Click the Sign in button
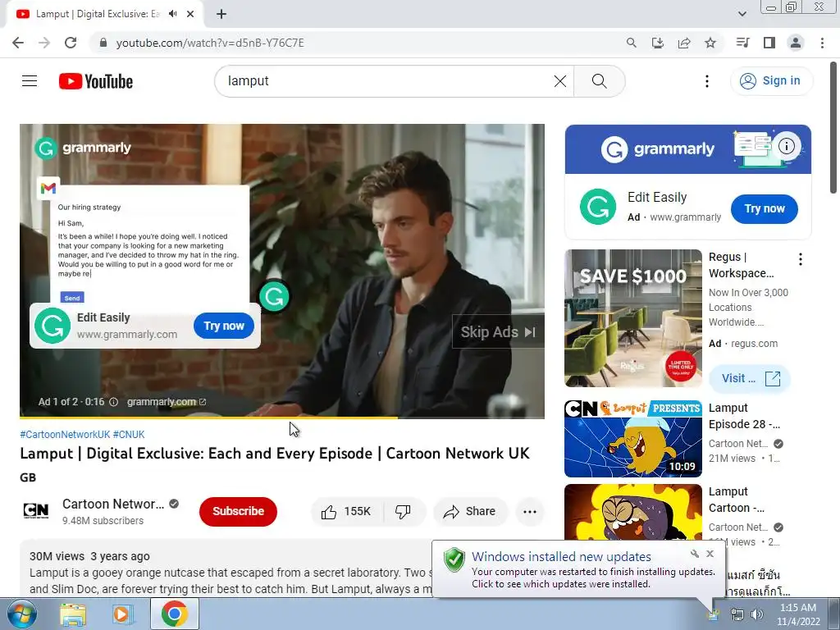The width and height of the screenshot is (840, 630). coord(771,81)
